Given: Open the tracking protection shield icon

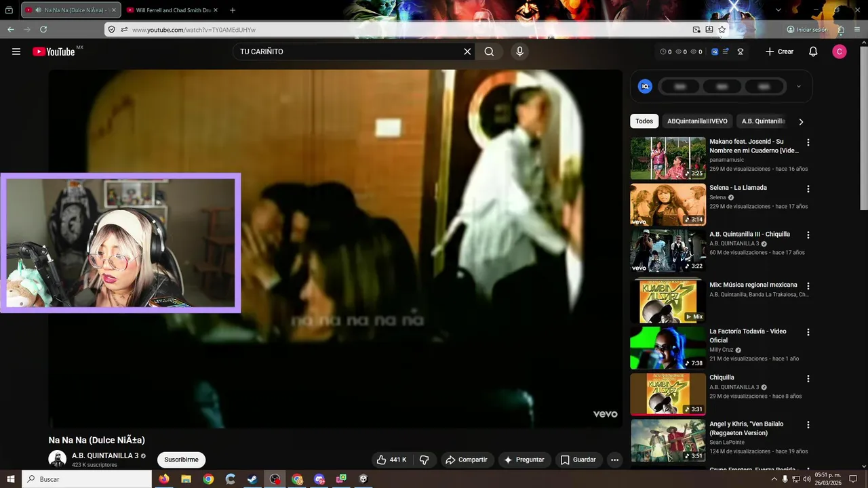Looking at the screenshot, I should pos(112,30).
